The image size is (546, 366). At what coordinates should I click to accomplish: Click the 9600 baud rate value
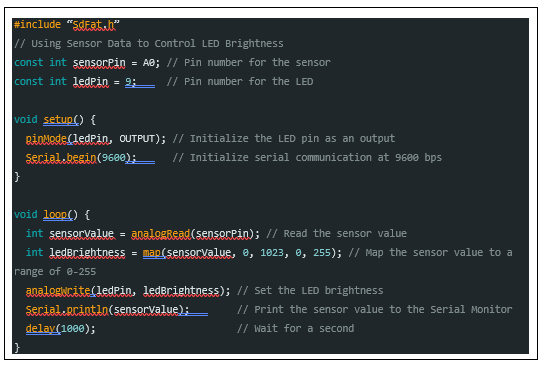tap(114, 157)
